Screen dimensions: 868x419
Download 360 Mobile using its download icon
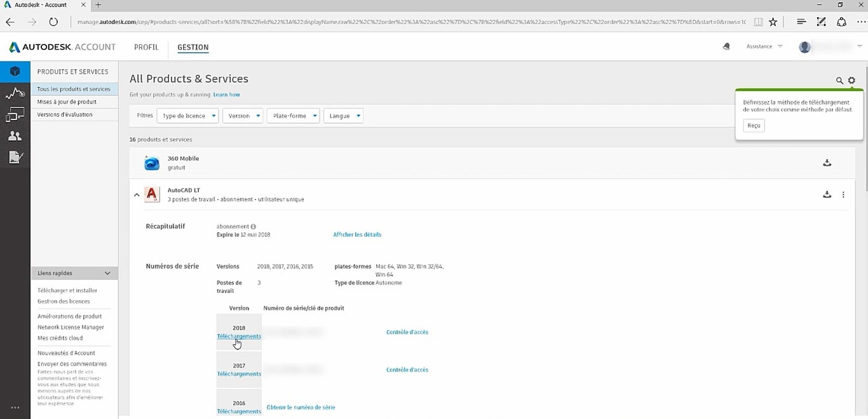827,163
